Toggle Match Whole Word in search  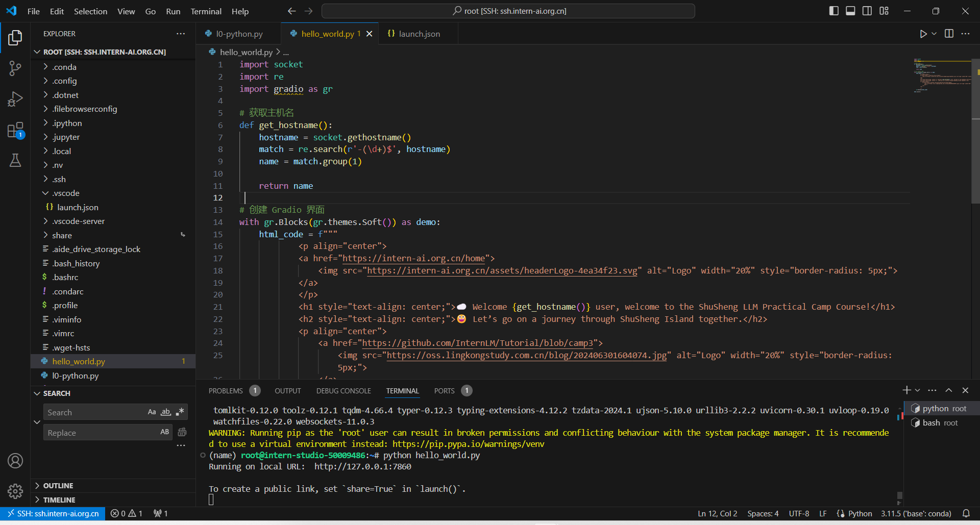(166, 412)
